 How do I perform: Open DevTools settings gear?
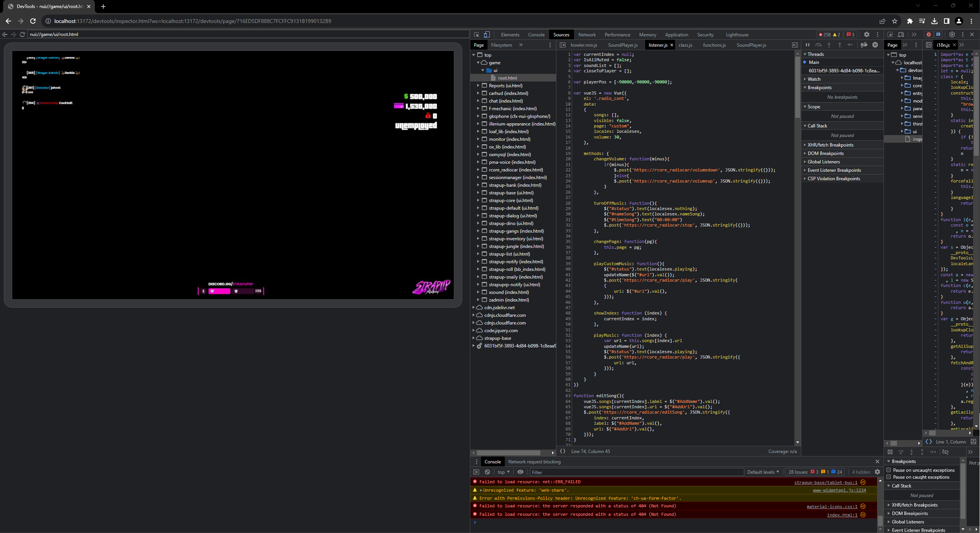[x=867, y=34]
